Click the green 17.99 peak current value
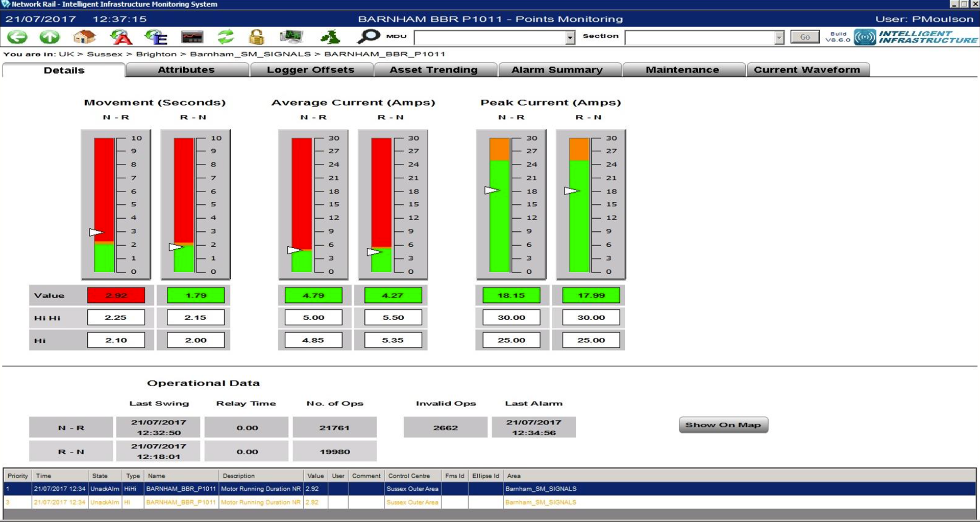 (591, 295)
